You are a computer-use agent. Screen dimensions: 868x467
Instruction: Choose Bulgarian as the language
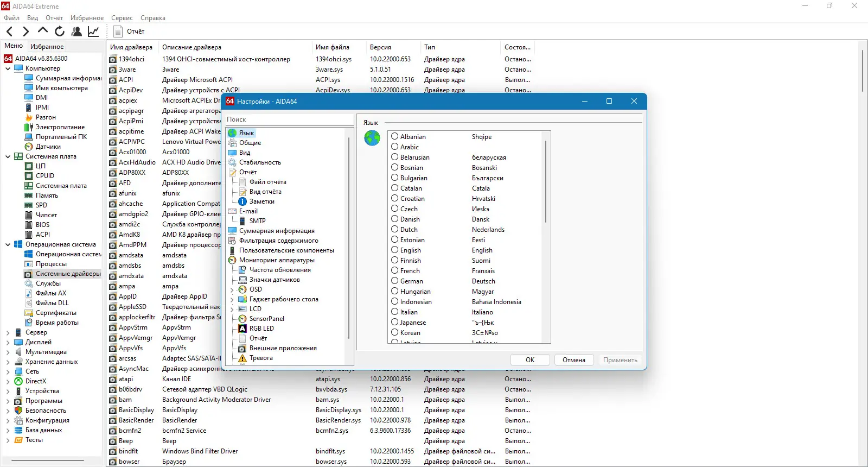395,178
